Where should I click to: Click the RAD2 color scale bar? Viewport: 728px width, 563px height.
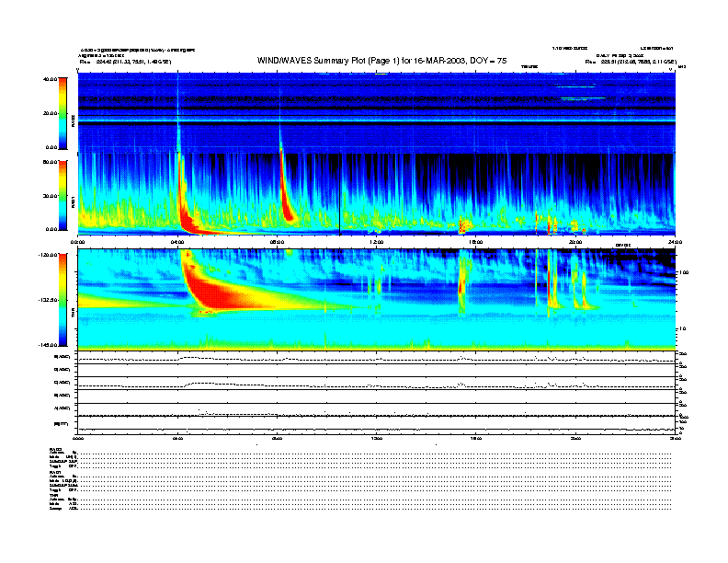(x=63, y=113)
